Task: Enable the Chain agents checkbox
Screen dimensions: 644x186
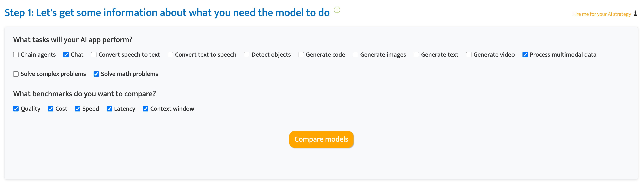Action: coord(16,55)
